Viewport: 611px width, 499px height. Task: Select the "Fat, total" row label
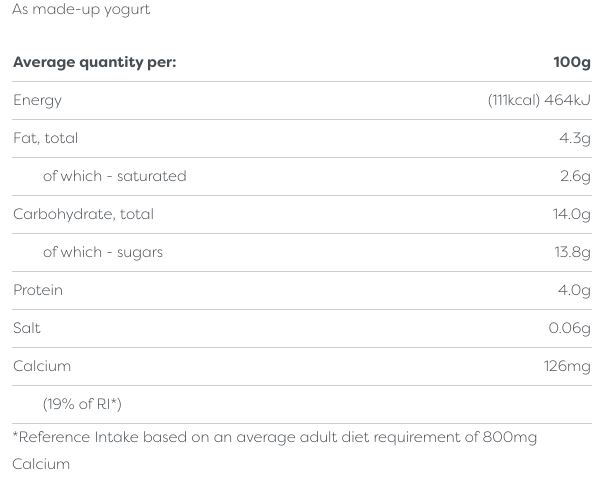[45, 138]
